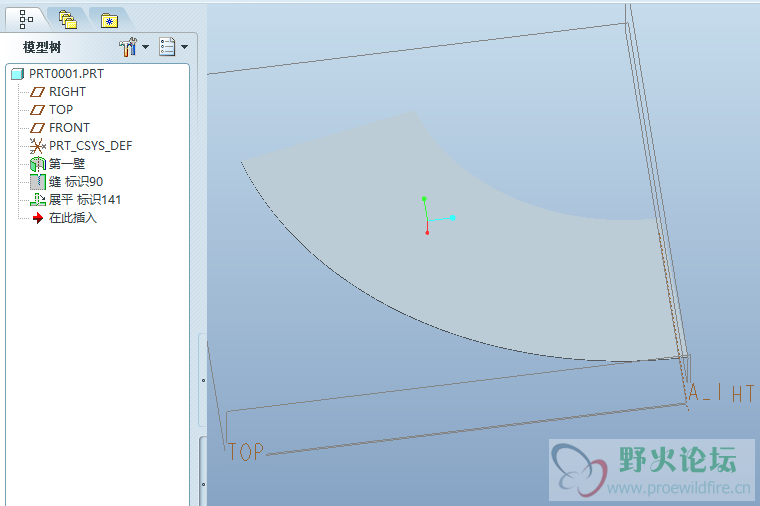This screenshot has height=506, width=760.
Task: Open the show list dropdown arrow
Action: pyautogui.click(x=185, y=47)
